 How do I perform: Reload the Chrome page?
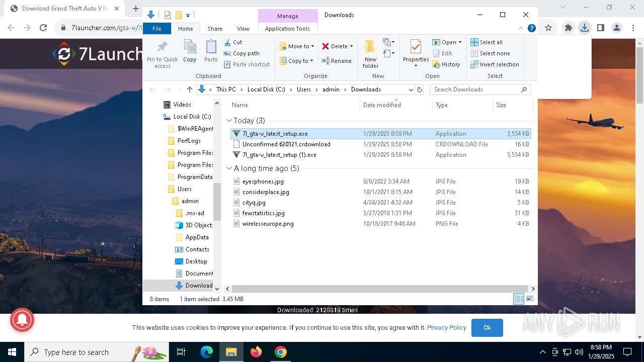click(43, 28)
